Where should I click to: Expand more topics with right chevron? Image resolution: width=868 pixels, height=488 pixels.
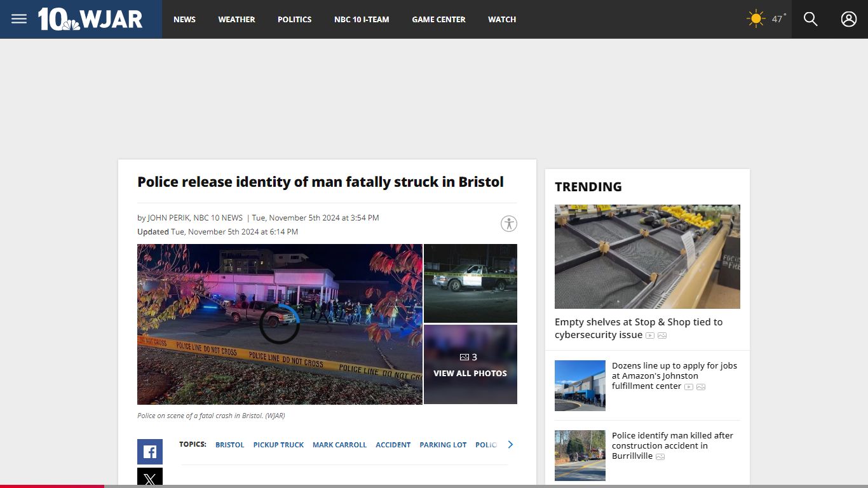[510, 445]
